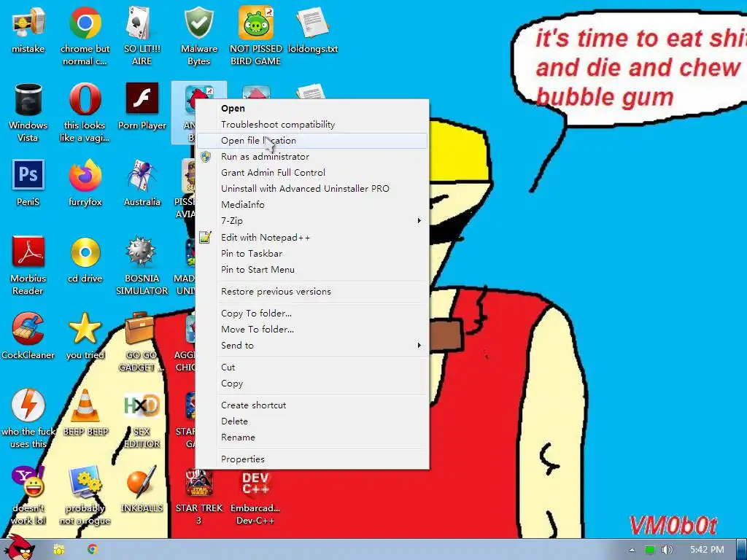Choose 'Pin to Taskbar'
Image resolution: width=747 pixels, height=560 pixels.
pyautogui.click(x=312, y=253)
